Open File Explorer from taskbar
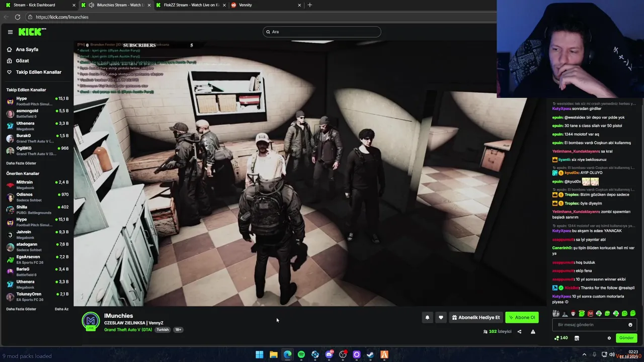 273,355
